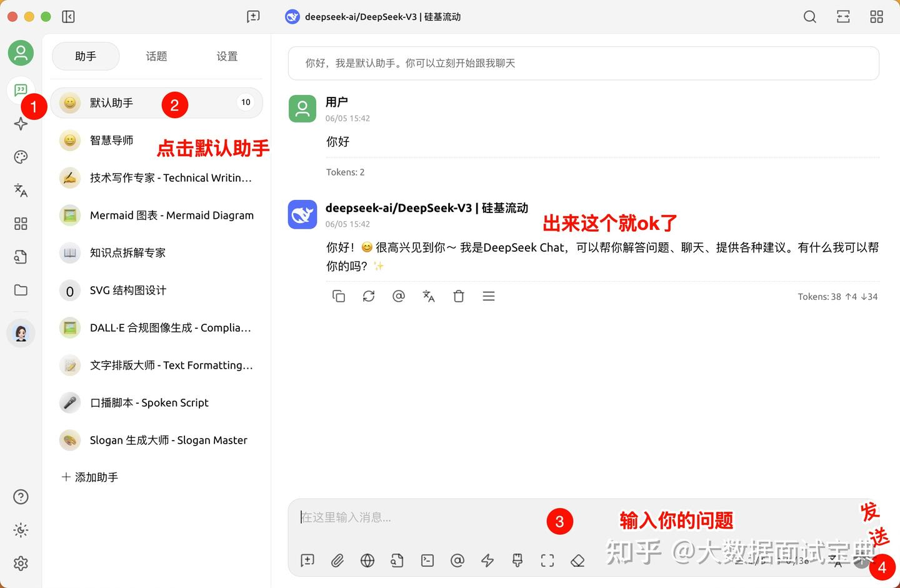The width and height of the screenshot is (900, 588).
Task: Open the mini-apps grid icon in the top-right corner
Action: [x=877, y=17]
